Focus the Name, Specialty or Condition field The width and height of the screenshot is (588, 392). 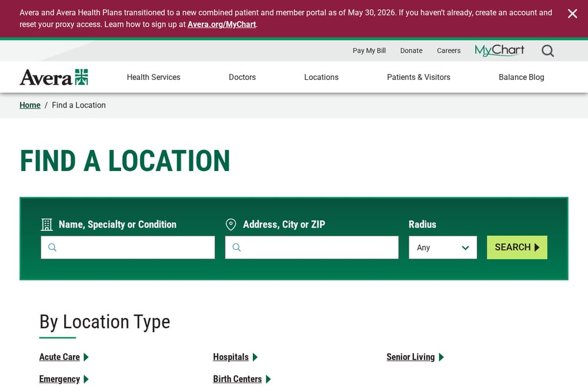point(128,247)
